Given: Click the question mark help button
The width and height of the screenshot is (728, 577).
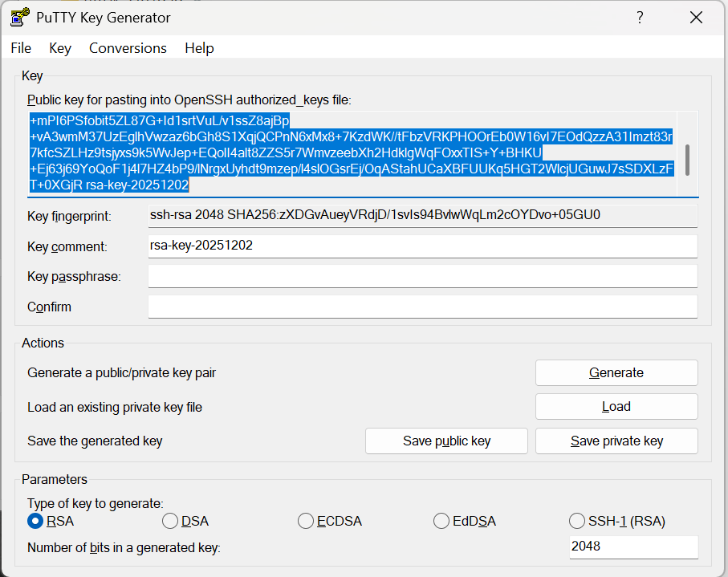Looking at the screenshot, I should click(x=640, y=18).
